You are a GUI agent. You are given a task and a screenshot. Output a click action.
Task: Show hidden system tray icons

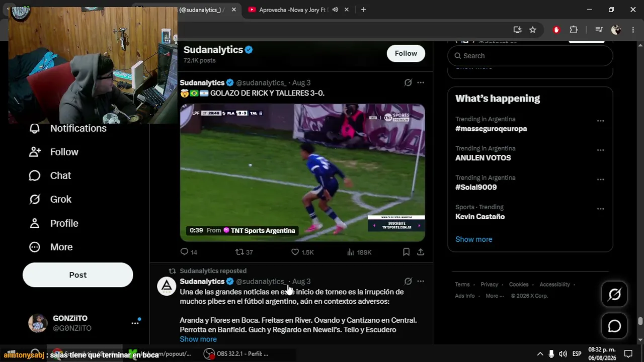(x=540, y=353)
